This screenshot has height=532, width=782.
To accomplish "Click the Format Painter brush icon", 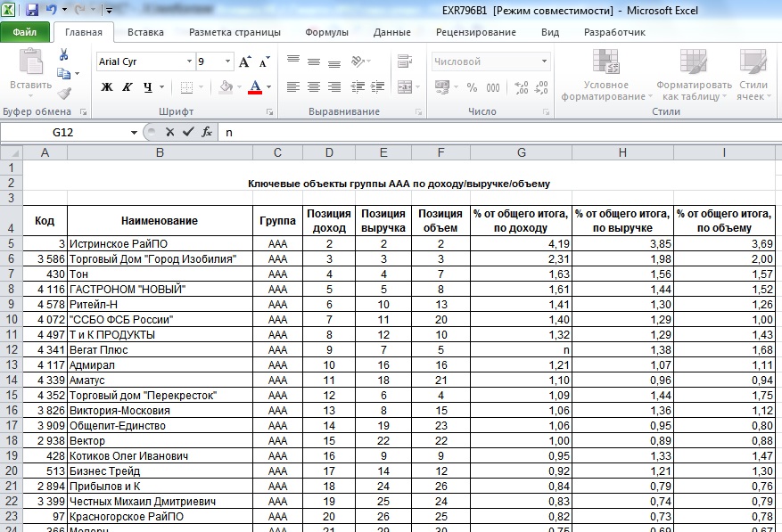I will coord(64,94).
